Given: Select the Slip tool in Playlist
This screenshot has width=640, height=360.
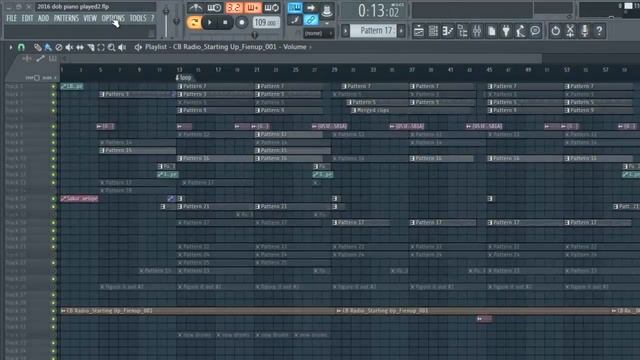Looking at the screenshot, I should pos(80,47).
